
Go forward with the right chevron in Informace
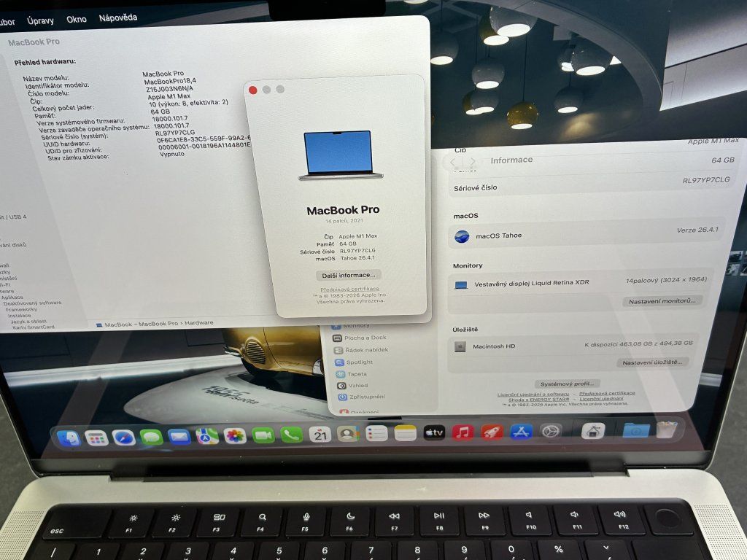tap(472, 161)
